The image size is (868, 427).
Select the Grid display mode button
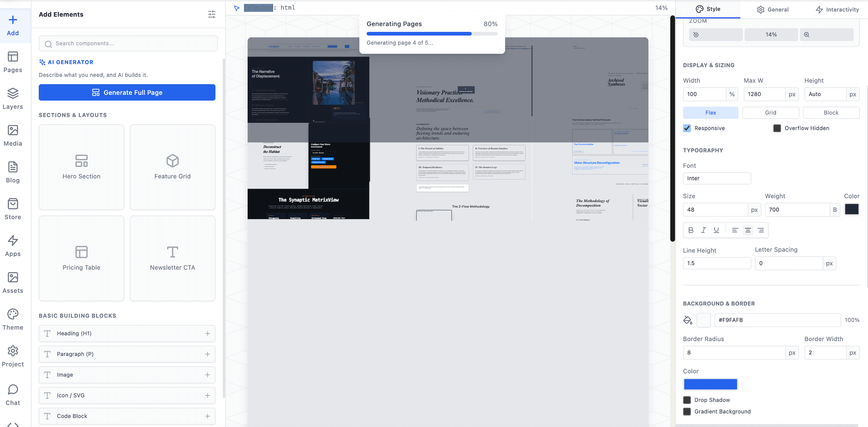click(770, 113)
